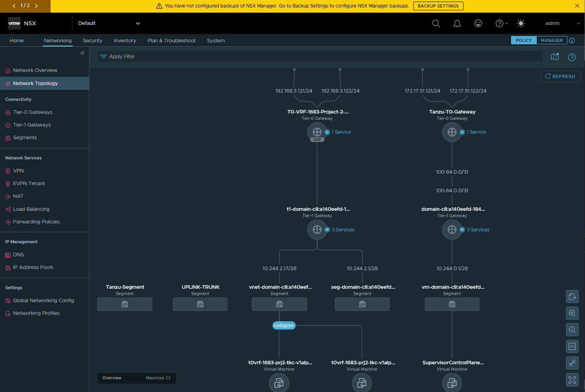Click the feedback smiley face icon
This screenshot has height=392, width=585.
(478, 23)
